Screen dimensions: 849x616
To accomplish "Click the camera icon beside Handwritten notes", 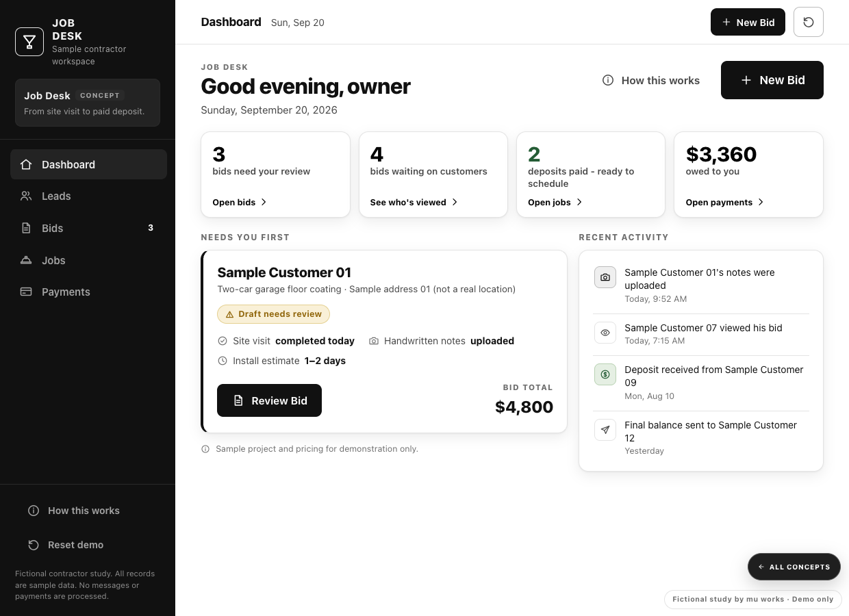I will 374,341.
